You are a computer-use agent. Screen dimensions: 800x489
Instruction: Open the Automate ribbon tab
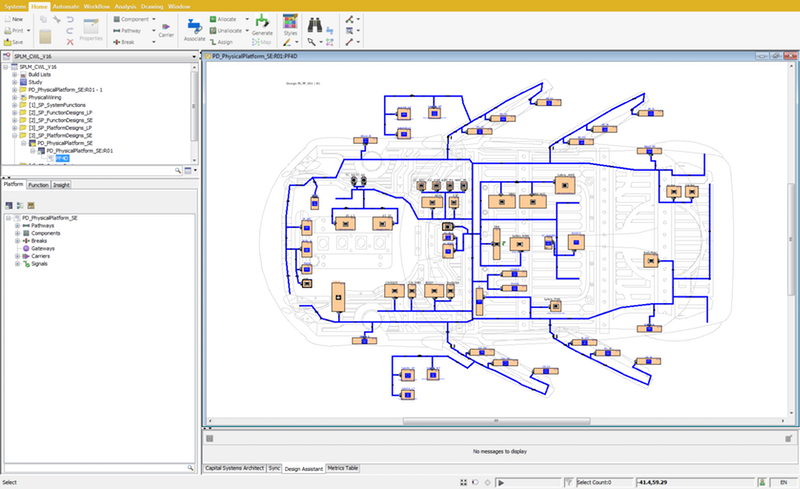tap(65, 6)
